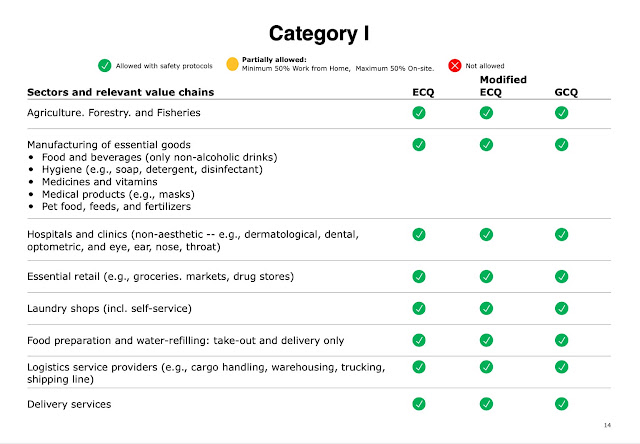
Task: Click Hospitals and clinics GCQ check mark
Action: coord(562,235)
